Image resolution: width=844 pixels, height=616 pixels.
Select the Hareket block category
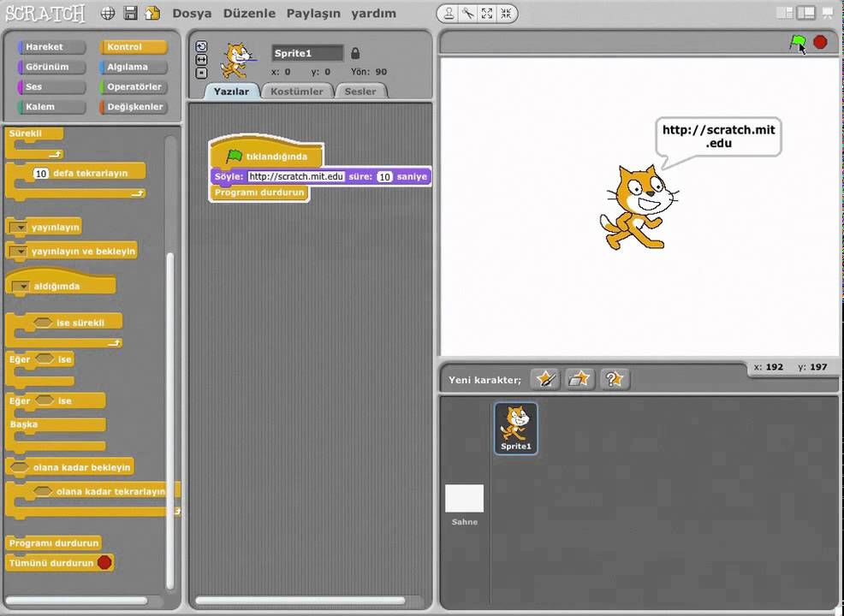tap(51, 47)
